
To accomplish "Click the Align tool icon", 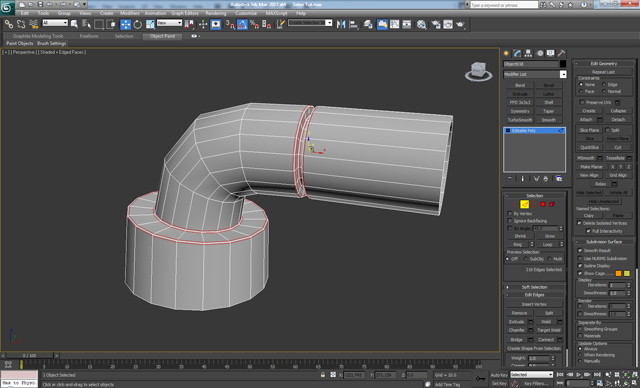I will [x=353, y=24].
